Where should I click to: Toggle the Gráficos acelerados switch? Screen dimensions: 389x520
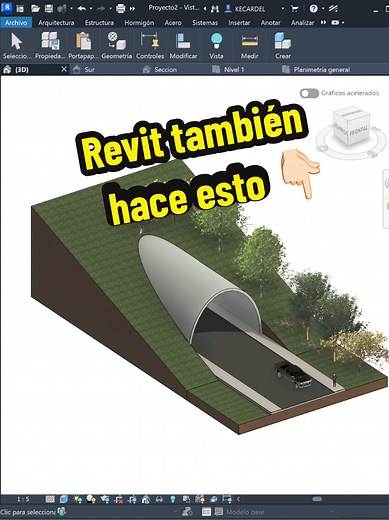point(309,93)
